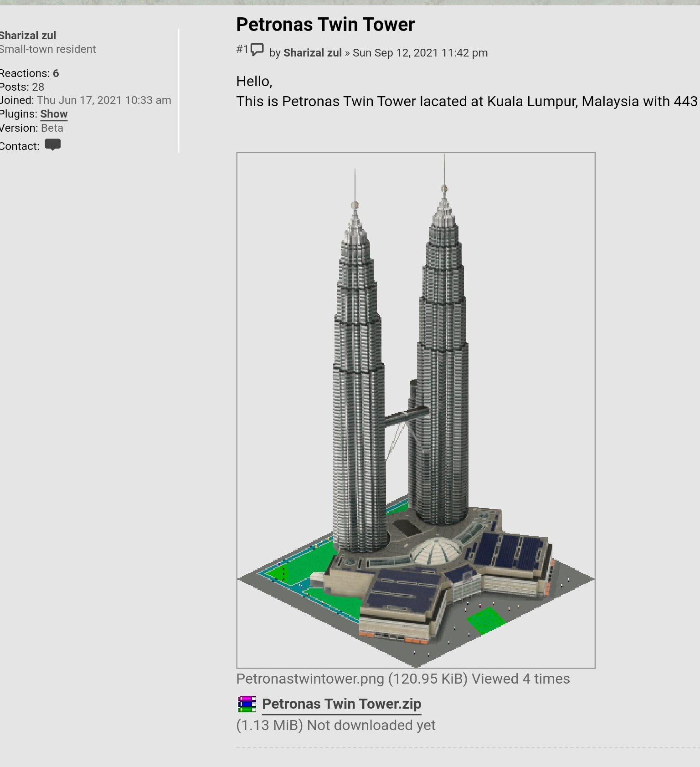This screenshot has height=767, width=700.
Task: Select the post date Sun Sep 12, 2021
Action: 420,53
